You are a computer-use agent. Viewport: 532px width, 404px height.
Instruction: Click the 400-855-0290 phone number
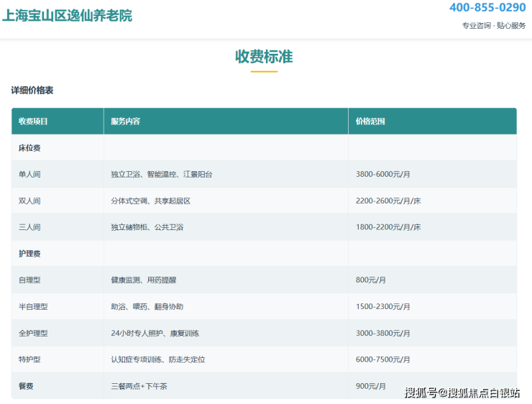487,8
